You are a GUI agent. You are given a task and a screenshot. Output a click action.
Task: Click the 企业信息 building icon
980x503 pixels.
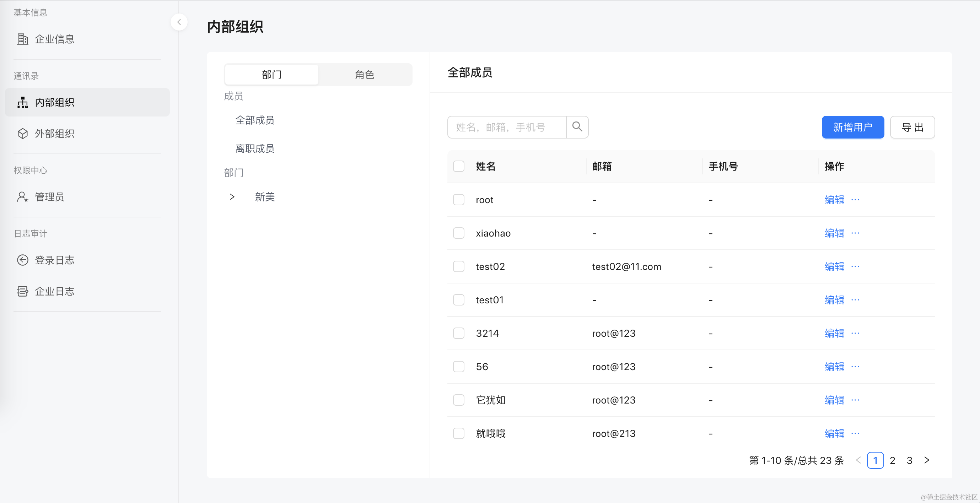point(22,39)
